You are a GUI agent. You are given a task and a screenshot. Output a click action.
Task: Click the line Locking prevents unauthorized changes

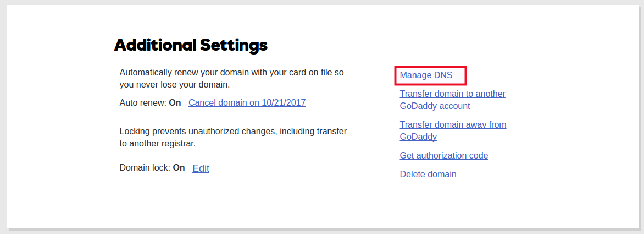point(233,131)
